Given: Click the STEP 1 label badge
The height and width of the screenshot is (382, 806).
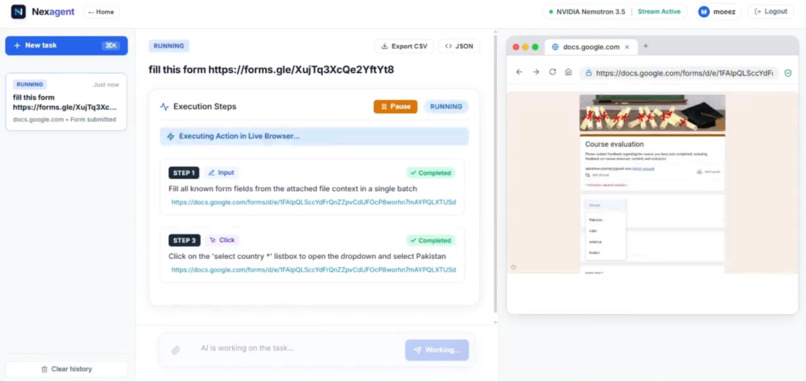Looking at the screenshot, I should pyautogui.click(x=184, y=173).
